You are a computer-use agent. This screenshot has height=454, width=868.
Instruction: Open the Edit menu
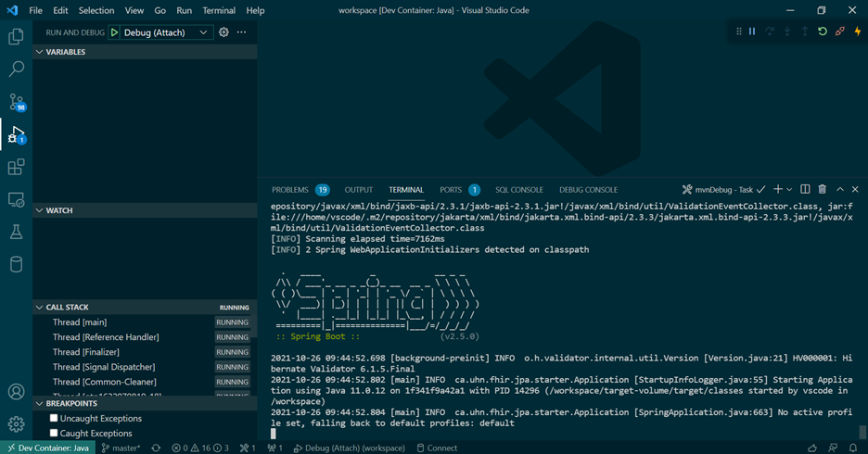coord(60,10)
